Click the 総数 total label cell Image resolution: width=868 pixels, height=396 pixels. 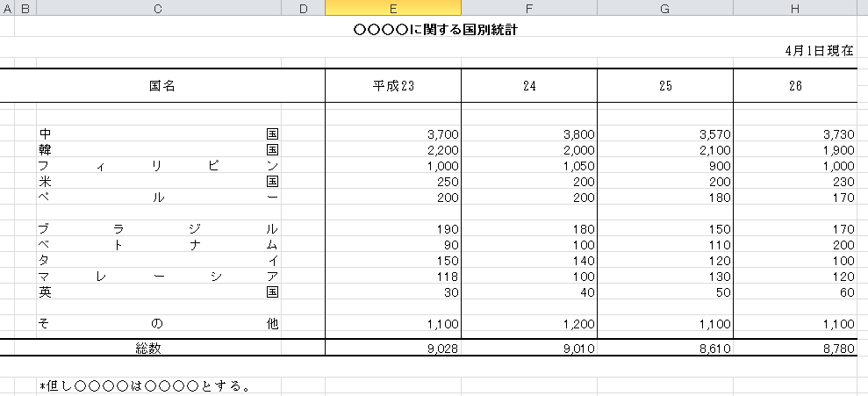[x=148, y=348]
